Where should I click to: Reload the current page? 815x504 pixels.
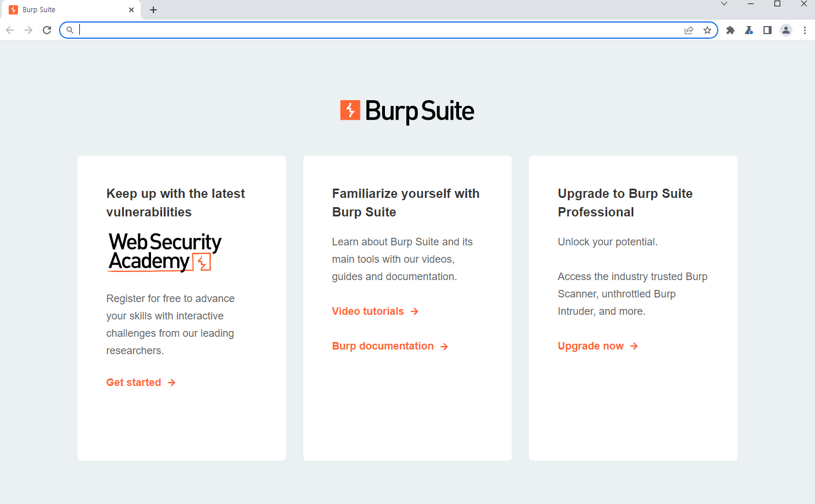[x=47, y=30]
